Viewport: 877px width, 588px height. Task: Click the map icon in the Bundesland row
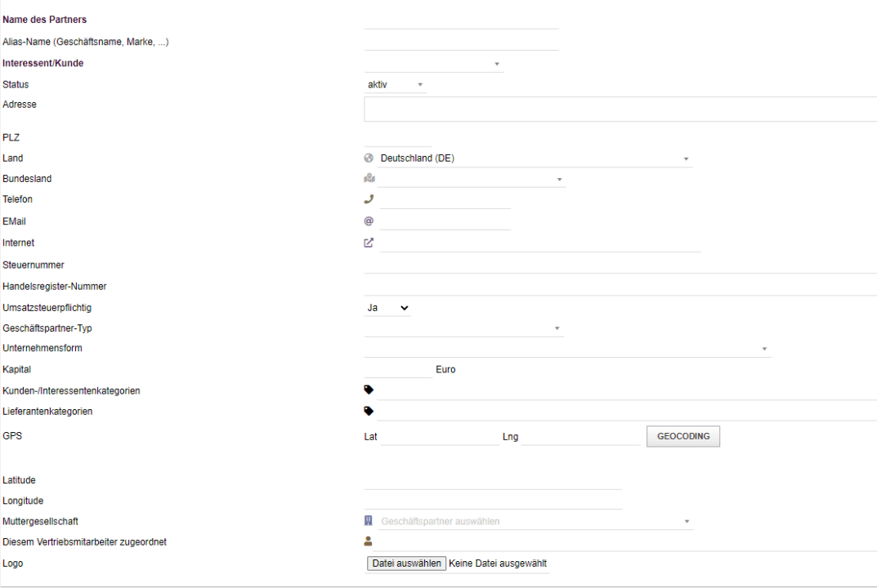tap(369, 179)
